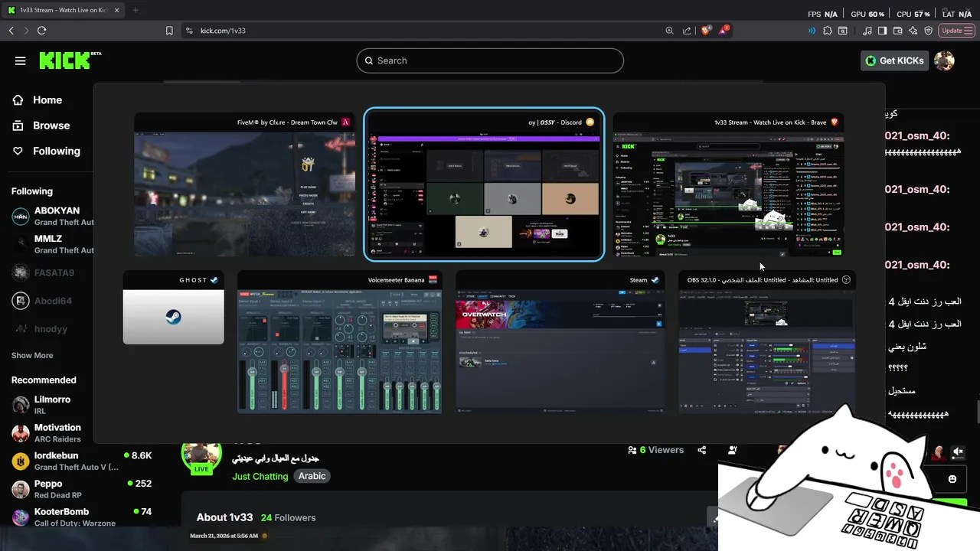Open the Brave VPN shield icon
Screen dimensions: 980x551
click(x=928, y=31)
